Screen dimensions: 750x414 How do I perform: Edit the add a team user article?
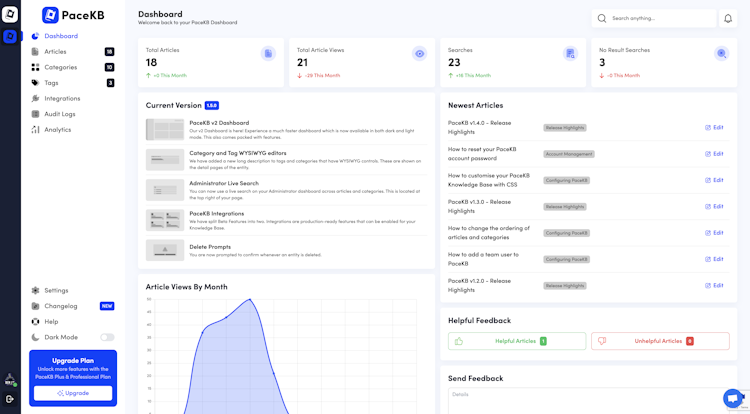714,259
